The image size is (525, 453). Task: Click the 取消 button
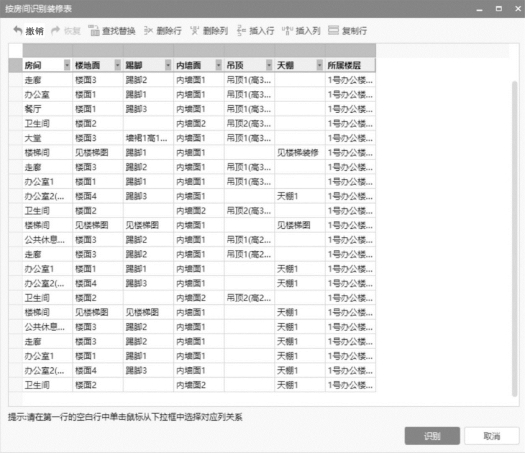(x=492, y=436)
